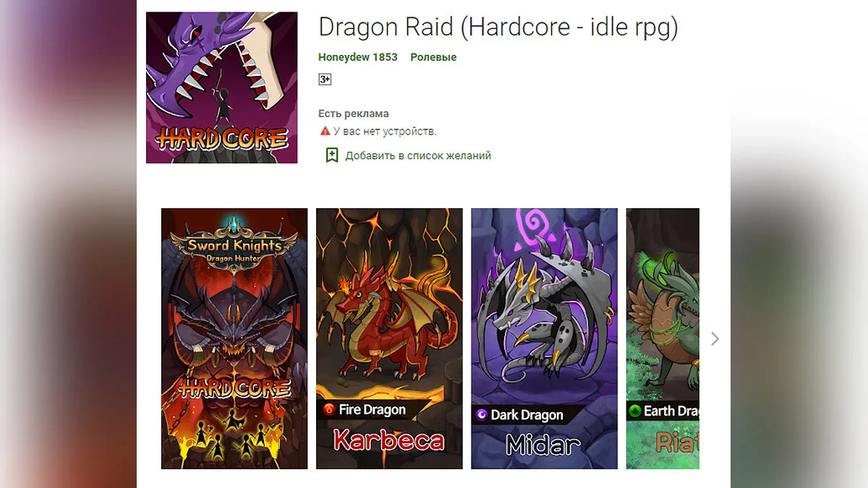Viewport: 868px width, 488px height.
Task: Open Sword Knights Dragon Hunter screenshot
Action: click(234, 338)
